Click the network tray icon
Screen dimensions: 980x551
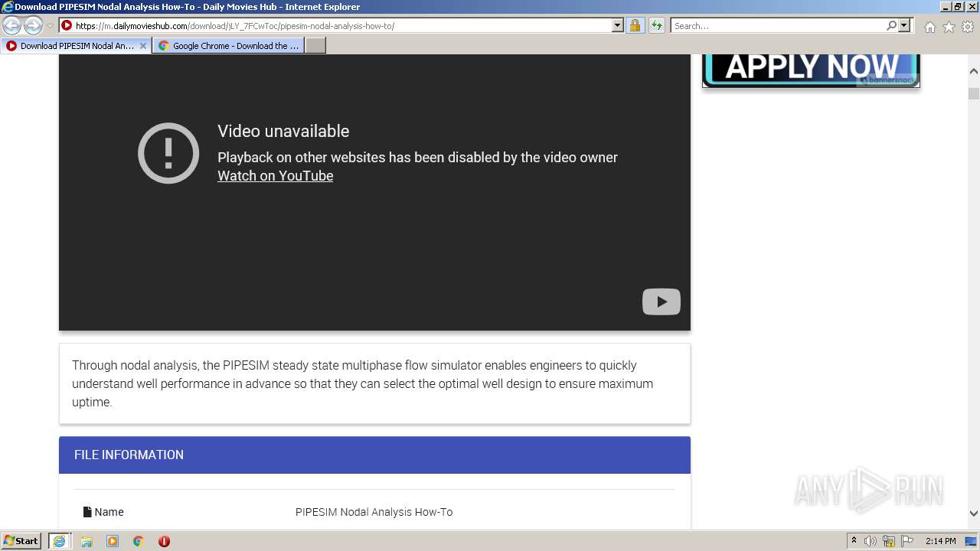(889, 541)
